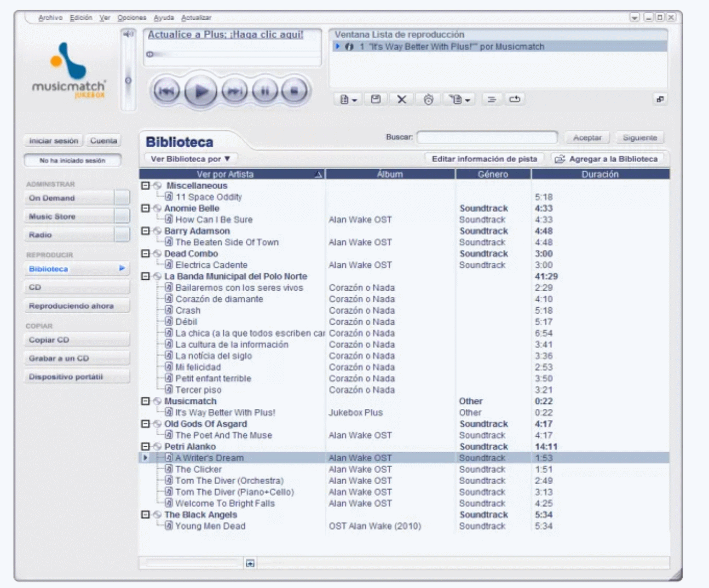Screen dimensions: 709x588
Task: Click the info icon on the playlist track
Action: pyautogui.click(x=349, y=47)
